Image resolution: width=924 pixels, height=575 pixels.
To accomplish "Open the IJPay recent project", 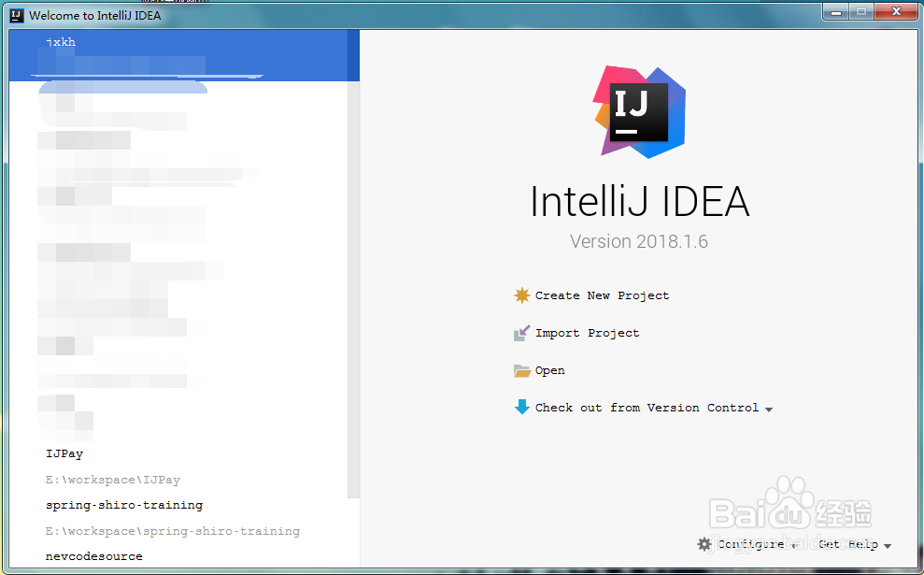I will 64,453.
